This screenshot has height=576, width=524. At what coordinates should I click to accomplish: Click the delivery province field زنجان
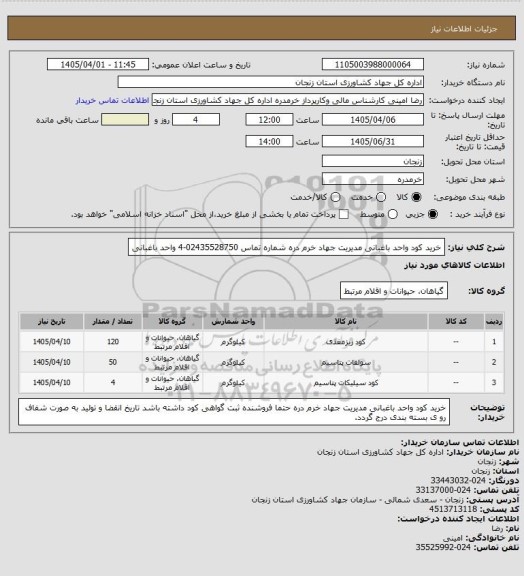373,161
